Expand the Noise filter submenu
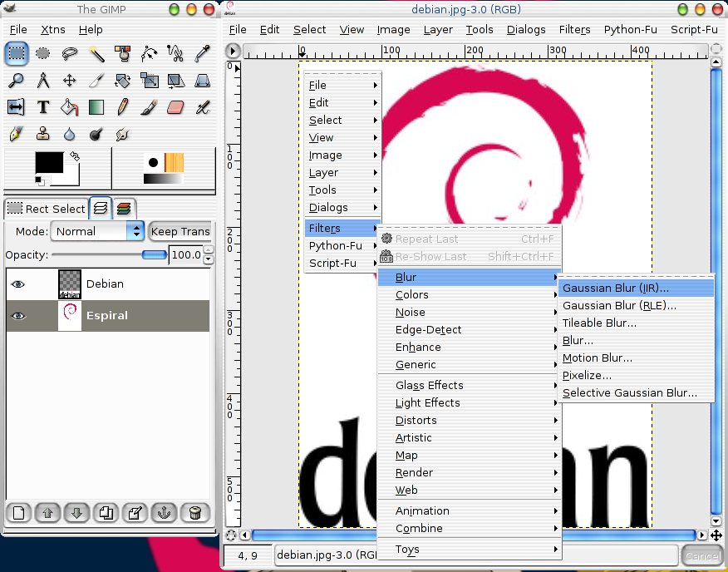The width and height of the screenshot is (728, 572). tap(470, 313)
